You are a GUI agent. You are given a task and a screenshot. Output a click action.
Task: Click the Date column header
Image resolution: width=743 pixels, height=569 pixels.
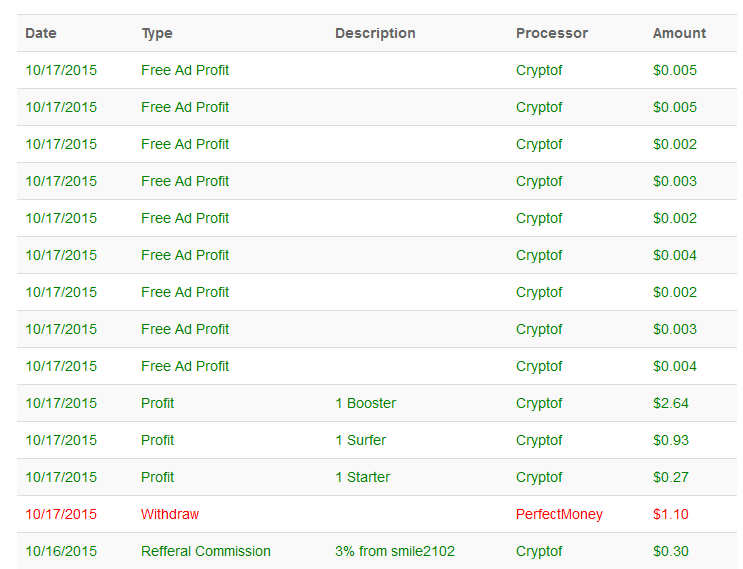[41, 33]
